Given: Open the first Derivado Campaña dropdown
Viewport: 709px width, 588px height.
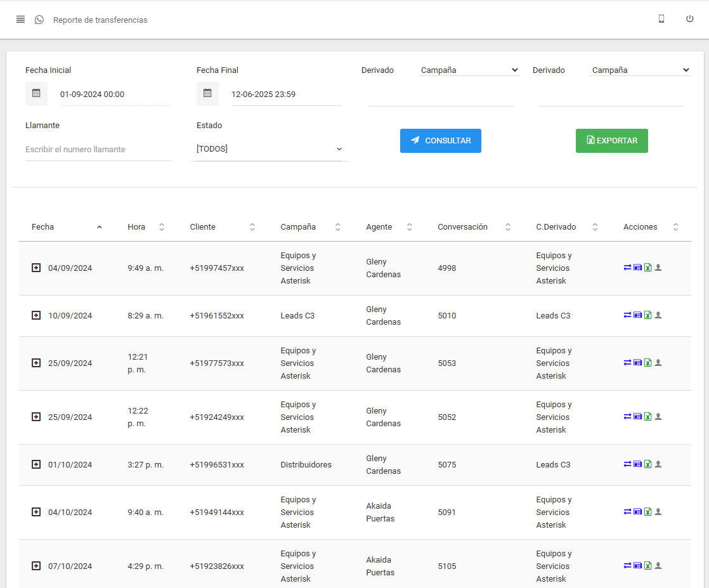Looking at the screenshot, I should coord(469,70).
